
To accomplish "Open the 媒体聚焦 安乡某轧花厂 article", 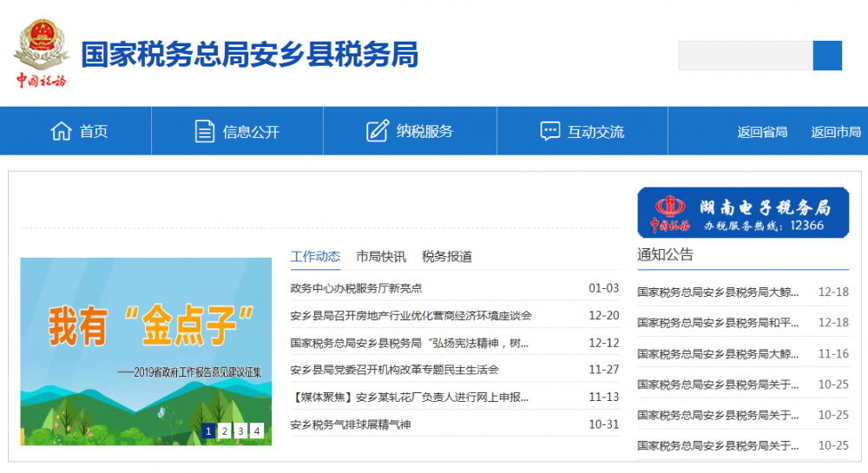I will (409, 397).
